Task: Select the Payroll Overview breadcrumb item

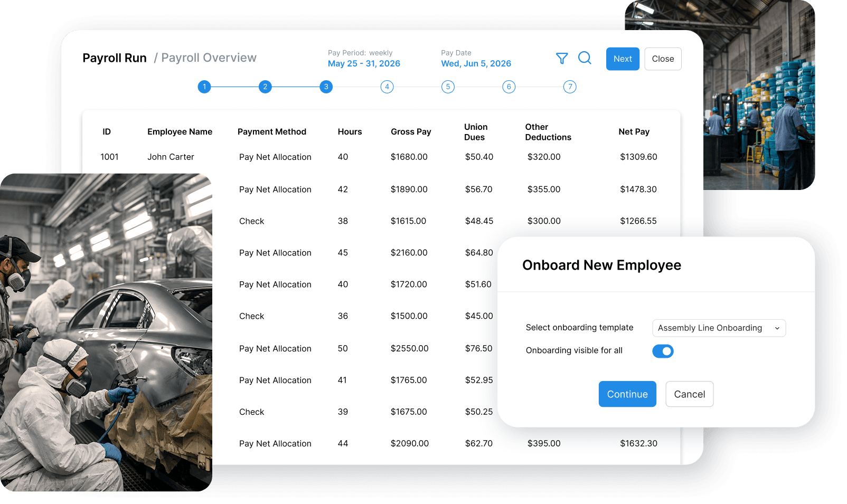Action: click(x=209, y=58)
